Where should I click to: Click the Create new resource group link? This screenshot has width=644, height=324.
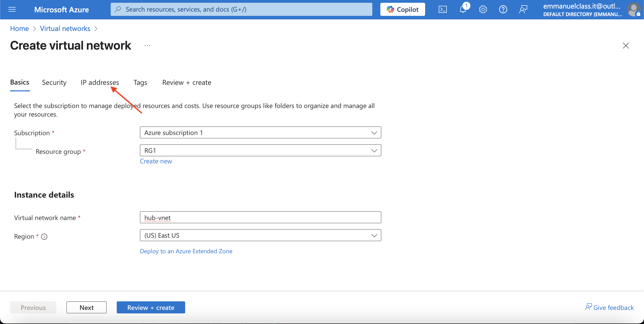coord(156,161)
